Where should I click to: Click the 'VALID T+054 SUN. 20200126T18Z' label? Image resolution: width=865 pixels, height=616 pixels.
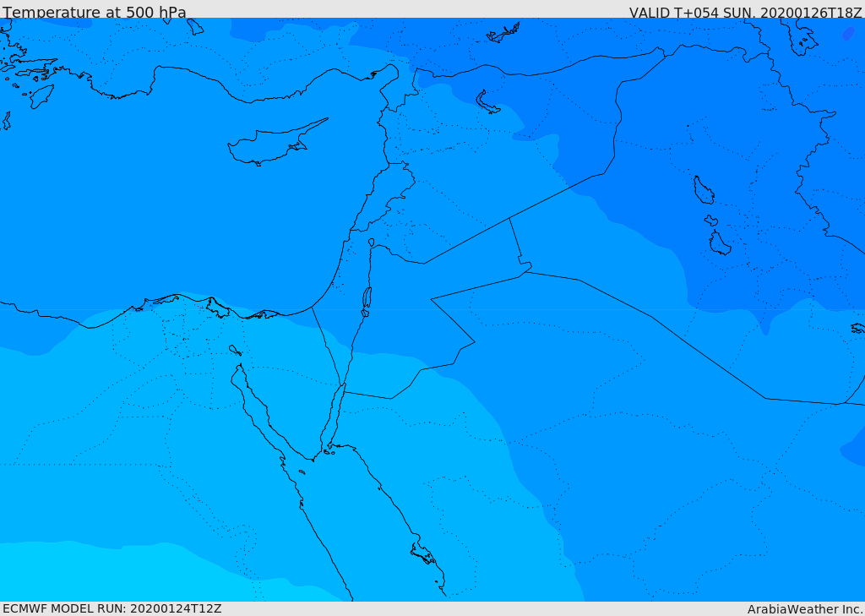coord(745,13)
